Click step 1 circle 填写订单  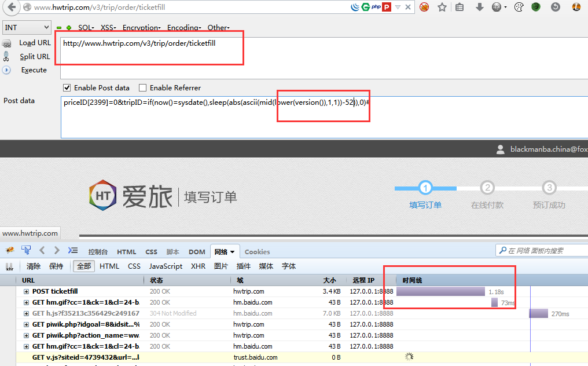click(425, 187)
